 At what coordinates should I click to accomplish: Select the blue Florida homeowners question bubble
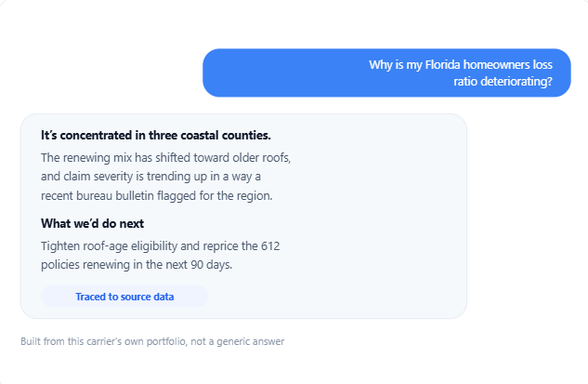coord(386,73)
